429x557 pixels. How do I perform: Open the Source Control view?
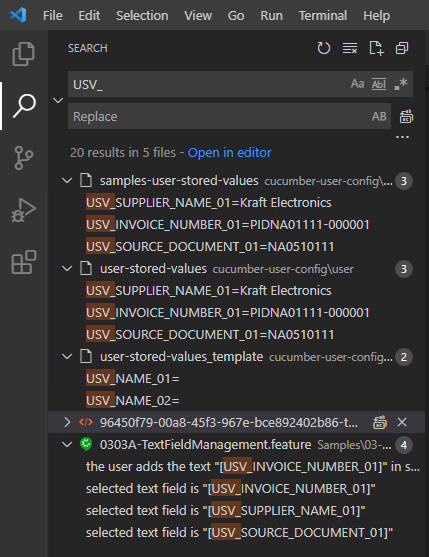[x=23, y=158]
